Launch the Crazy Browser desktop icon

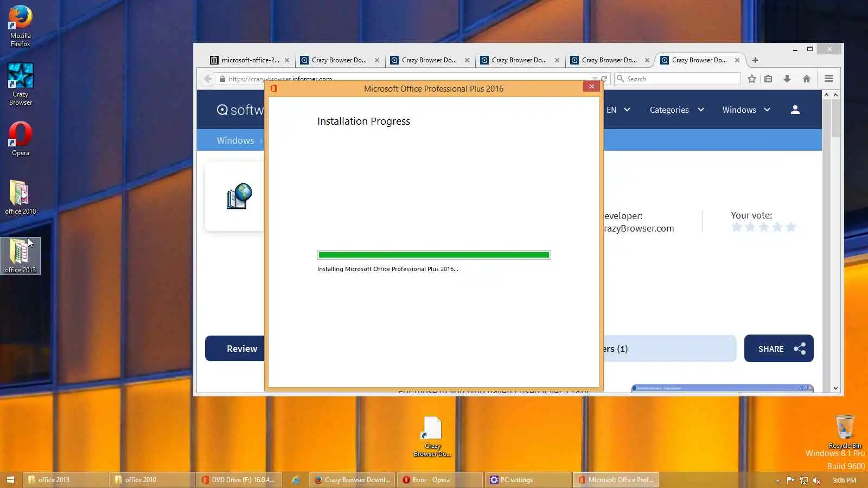tap(20, 84)
